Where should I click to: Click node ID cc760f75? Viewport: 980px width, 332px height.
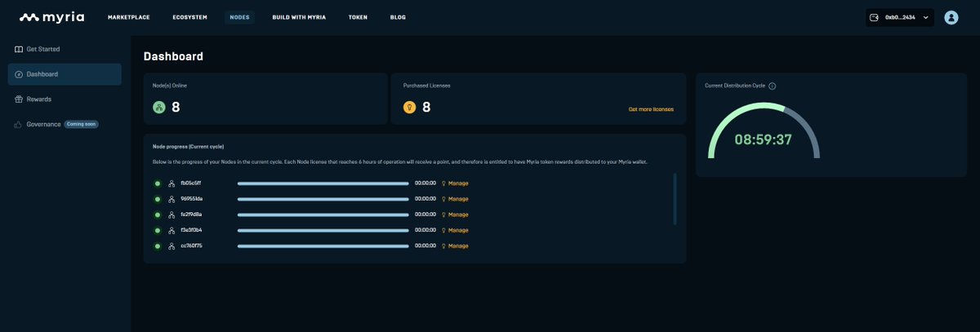pos(192,246)
